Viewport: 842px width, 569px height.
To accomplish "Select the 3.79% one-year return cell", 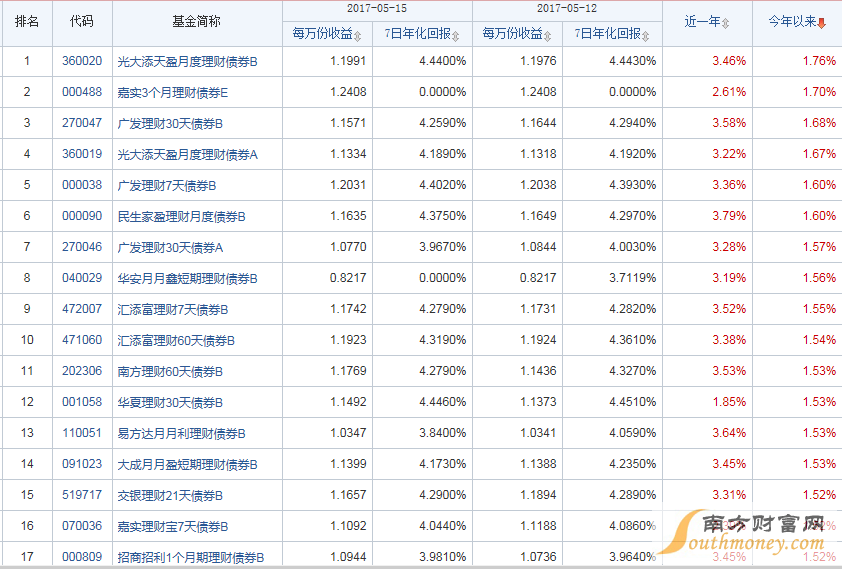I will pos(729,216).
